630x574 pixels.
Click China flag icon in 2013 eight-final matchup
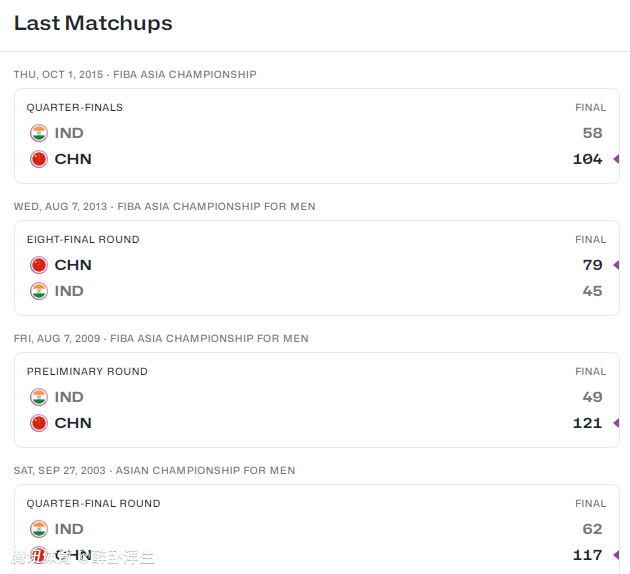pyautogui.click(x=39, y=265)
